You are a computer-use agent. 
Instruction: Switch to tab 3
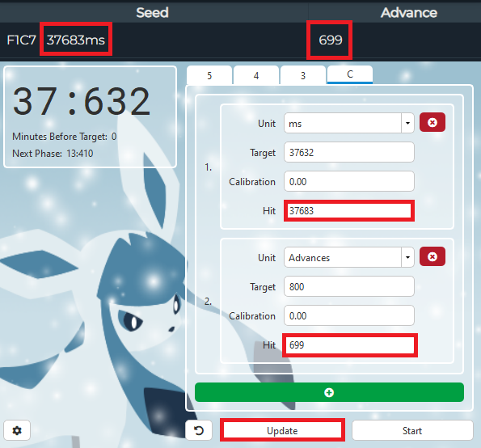303,75
